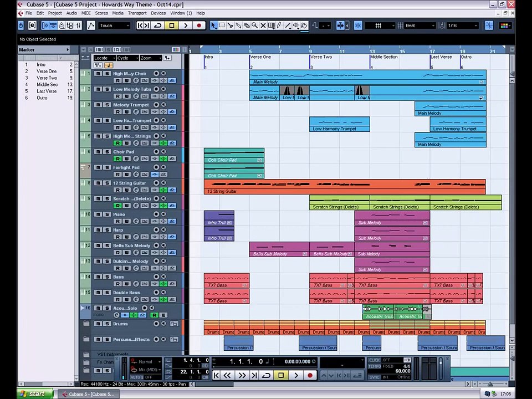Click toolbar Stop button

click(172, 25)
